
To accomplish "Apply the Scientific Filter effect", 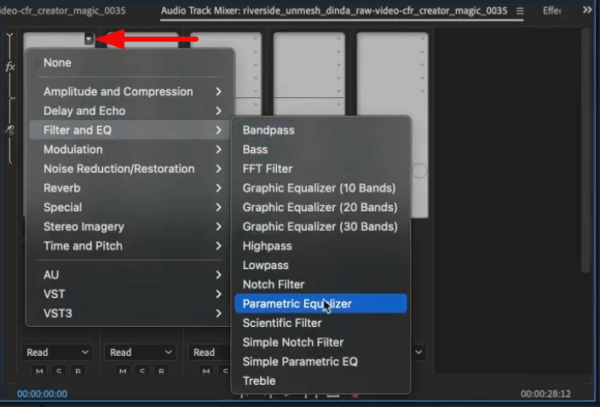I will click(x=321, y=323).
